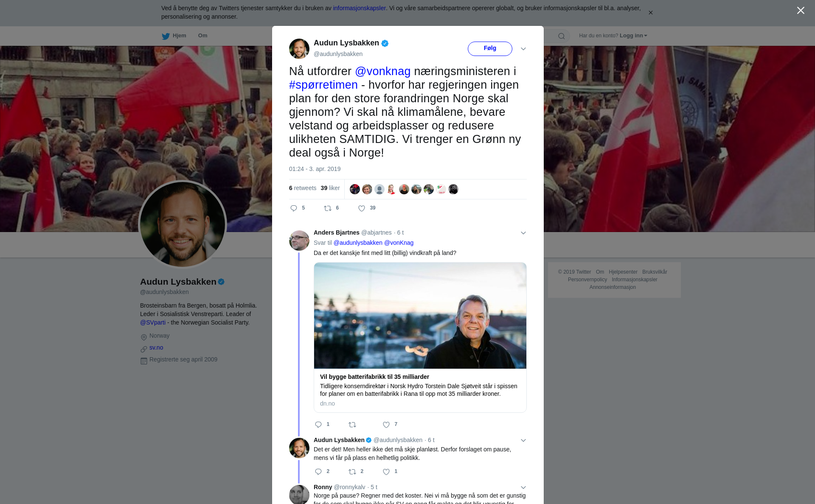Like Audun Lysbakken's reply with 1 like
Image resolution: width=815 pixels, height=504 pixels.
click(x=386, y=472)
